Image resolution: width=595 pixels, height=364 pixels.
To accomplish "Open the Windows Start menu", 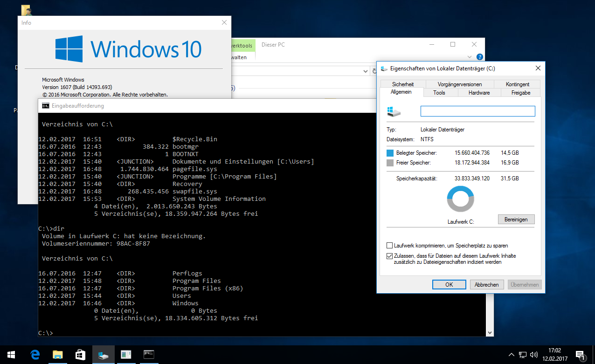I will tap(11, 355).
